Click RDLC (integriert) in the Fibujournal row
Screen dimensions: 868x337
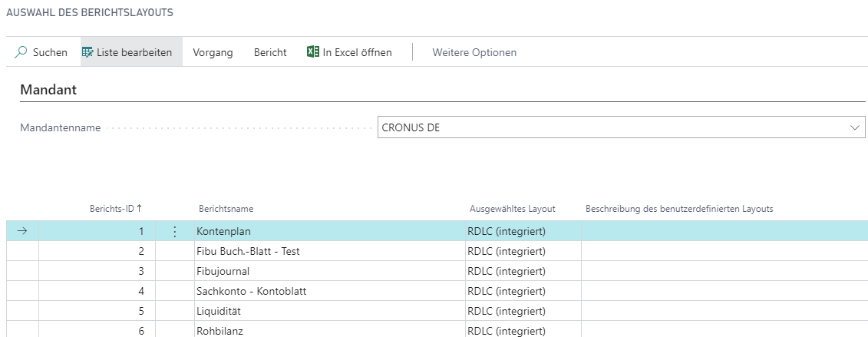[507, 271]
